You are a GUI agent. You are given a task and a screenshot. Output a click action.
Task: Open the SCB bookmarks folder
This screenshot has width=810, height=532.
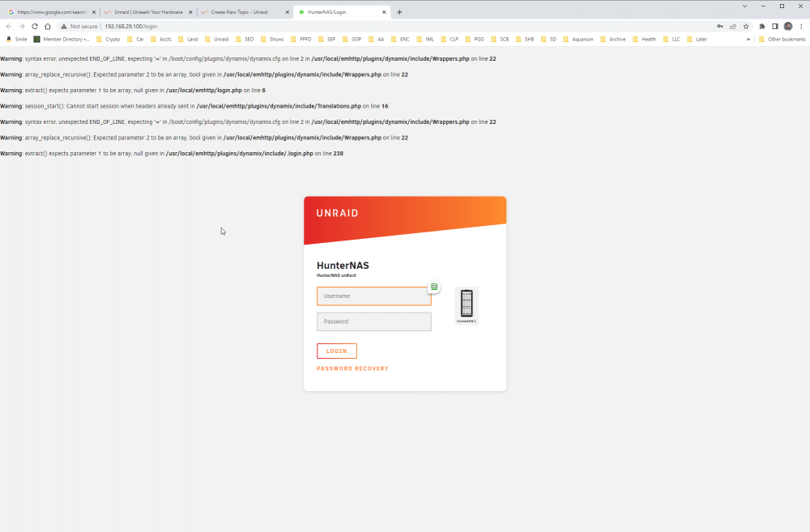pos(500,39)
